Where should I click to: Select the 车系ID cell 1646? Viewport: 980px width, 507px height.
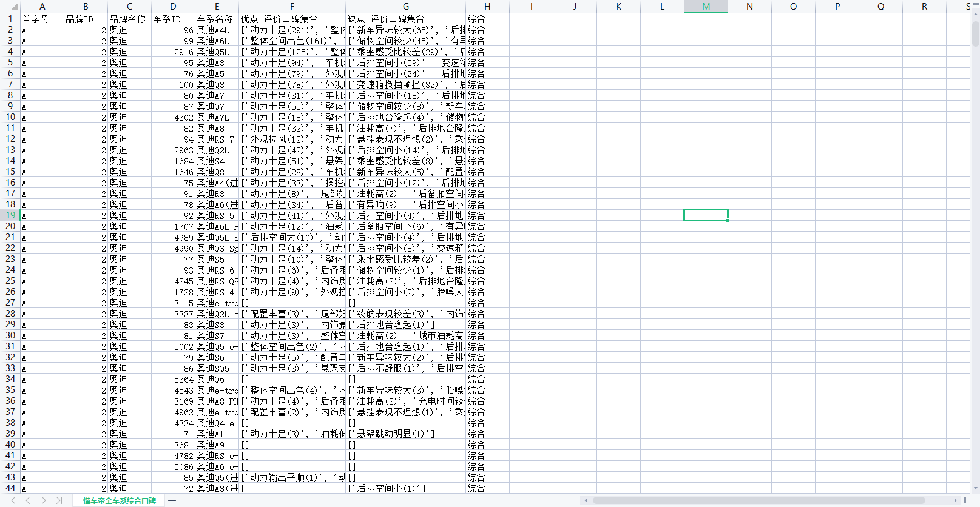point(173,172)
